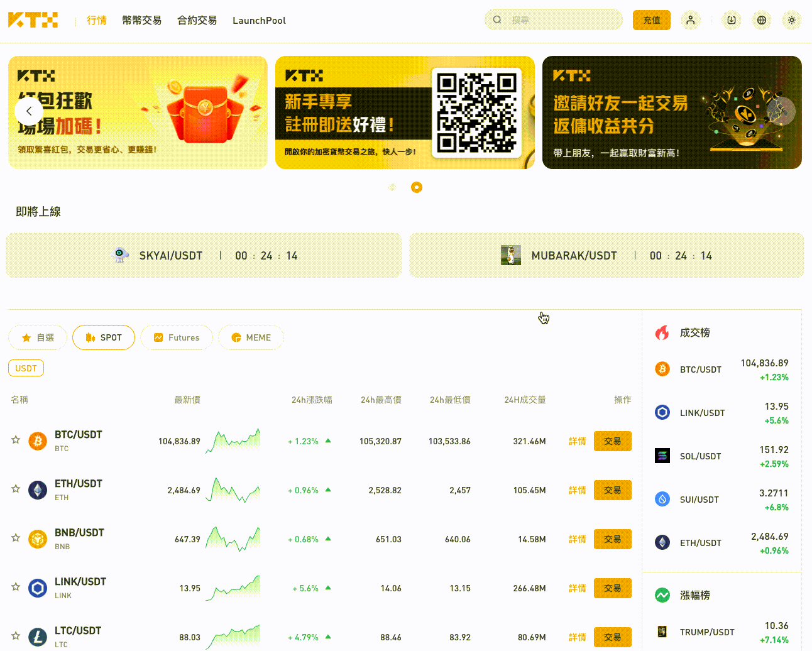Favorite BTC/USDT with star
Viewport: 812px width, 651px height.
(x=16, y=440)
